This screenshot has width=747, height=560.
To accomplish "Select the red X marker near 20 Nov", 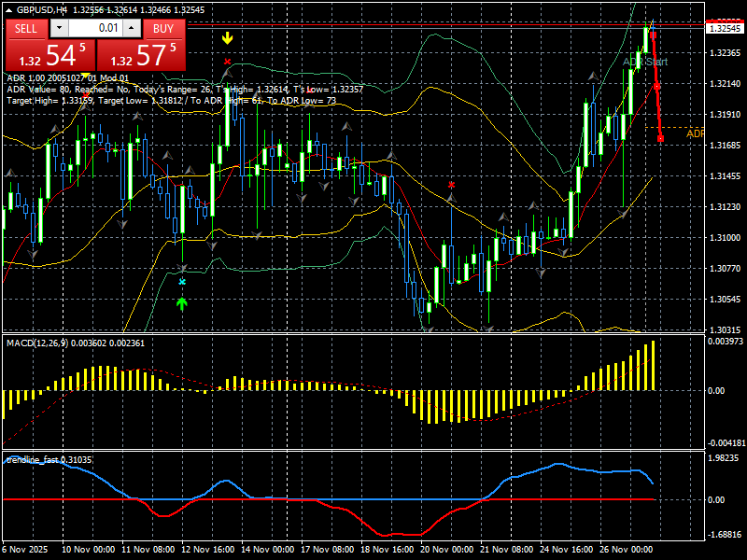I will tap(451, 185).
